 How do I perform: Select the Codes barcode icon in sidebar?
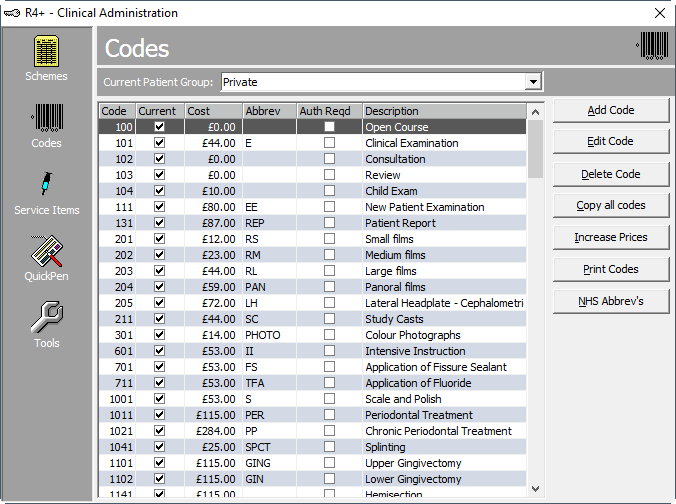47,117
